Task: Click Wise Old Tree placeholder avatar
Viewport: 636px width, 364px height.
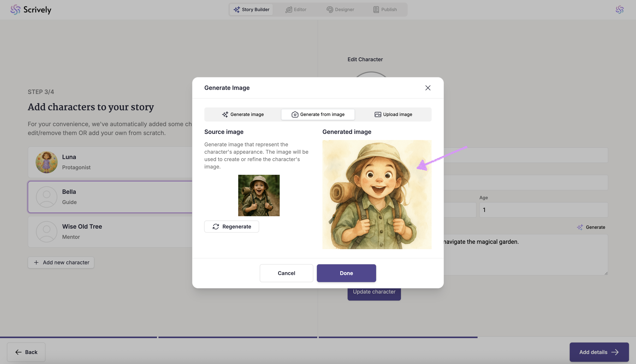Action: (46, 232)
